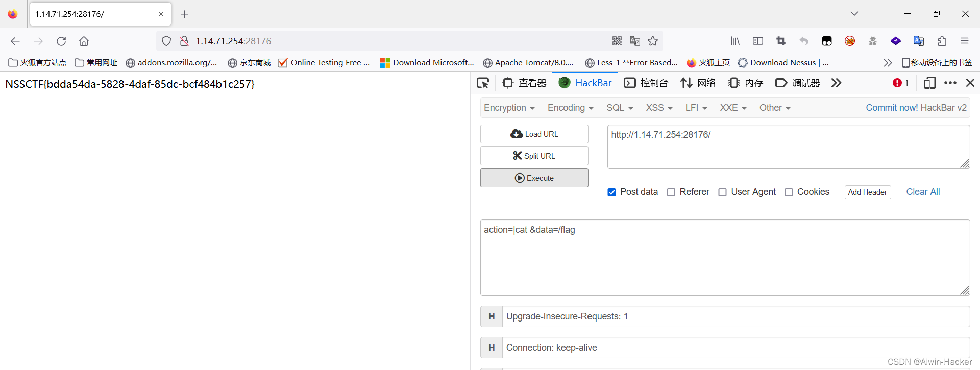Expand the Encryption dropdown
The image size is (980, 370).
(509, 108)
